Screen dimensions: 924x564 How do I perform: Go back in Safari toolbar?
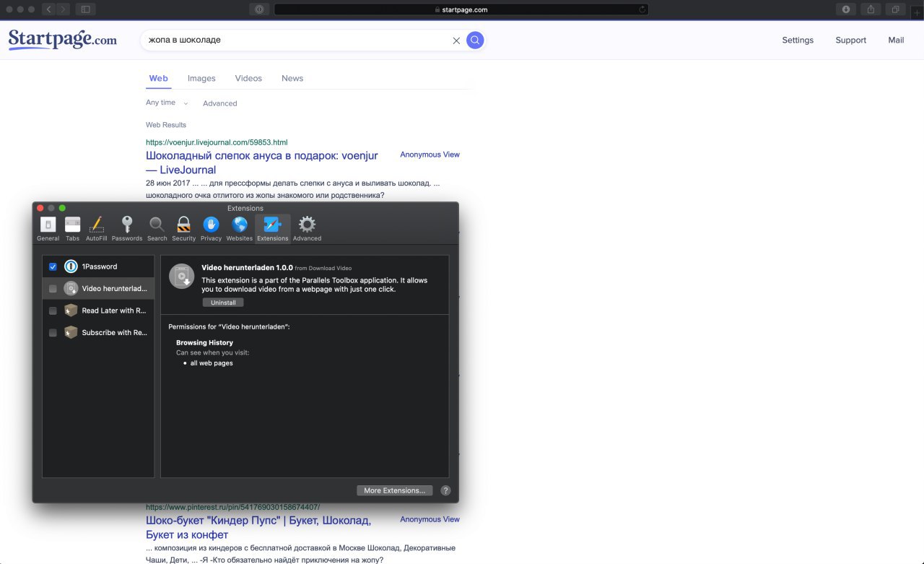tap(48, 9)
